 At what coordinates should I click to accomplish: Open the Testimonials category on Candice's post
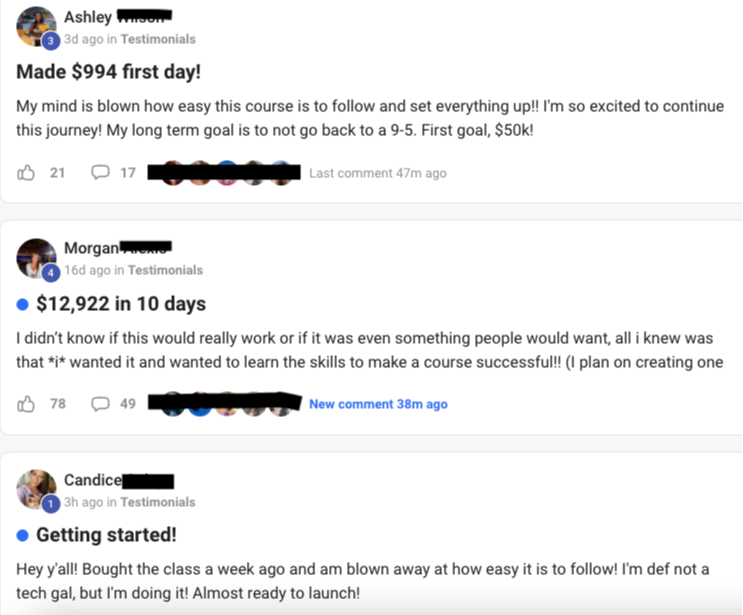pyautogui.click(x=158, y=502)
